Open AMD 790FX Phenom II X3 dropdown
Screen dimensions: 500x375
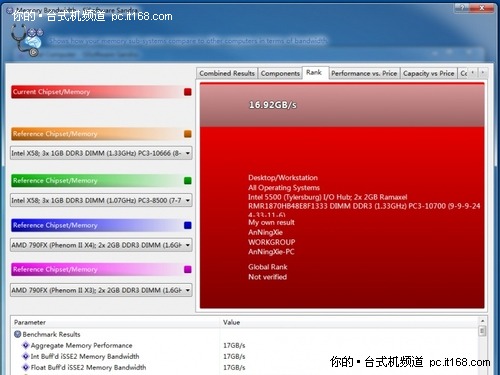tap(101, 290)
